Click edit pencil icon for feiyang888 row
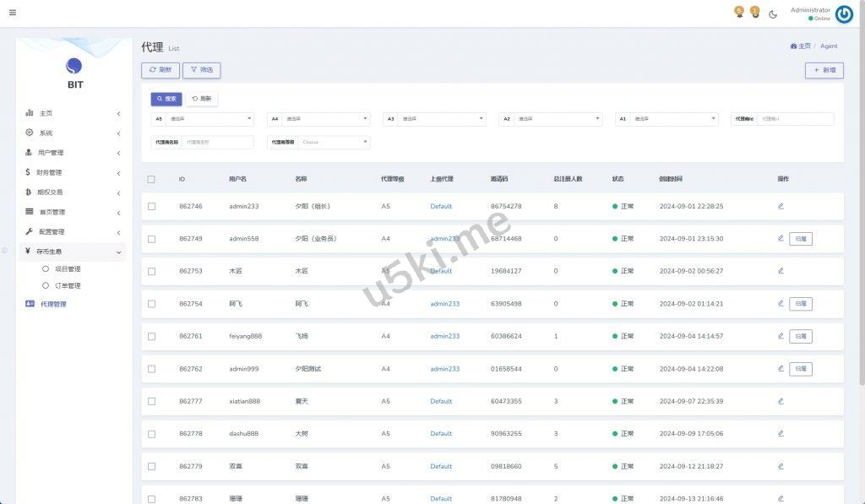Viewport: 865px width, 504px height. [781, 336]
